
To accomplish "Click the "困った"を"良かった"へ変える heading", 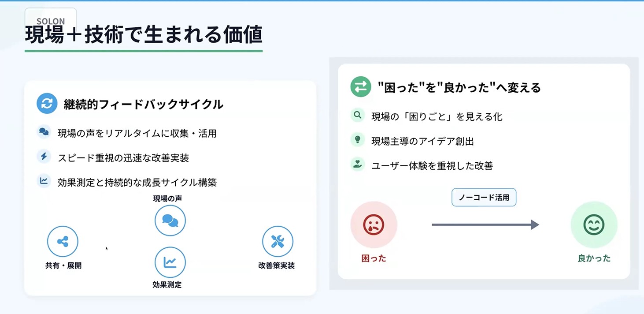I will point(459,87).
